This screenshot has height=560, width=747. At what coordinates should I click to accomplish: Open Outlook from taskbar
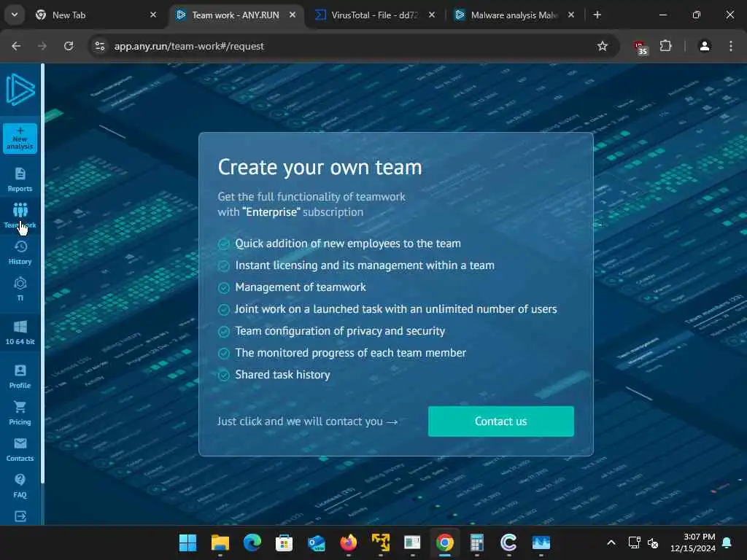317,542
